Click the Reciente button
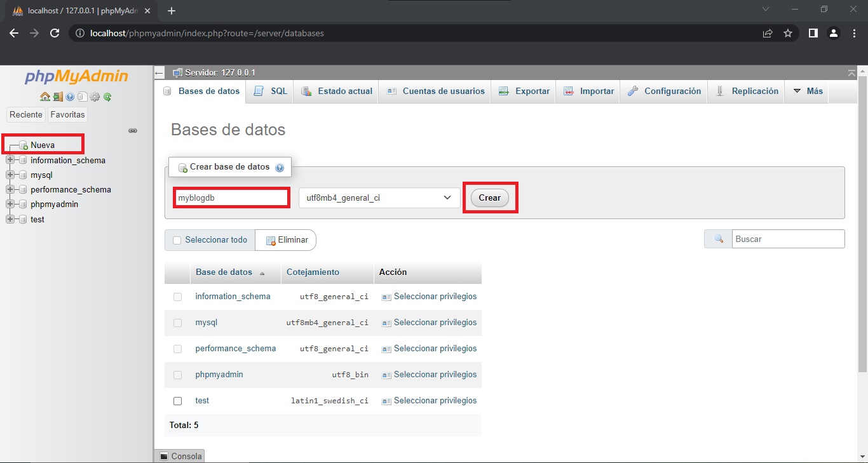The width and height of the screenshot is (868, 463). (x=26, y=115)
